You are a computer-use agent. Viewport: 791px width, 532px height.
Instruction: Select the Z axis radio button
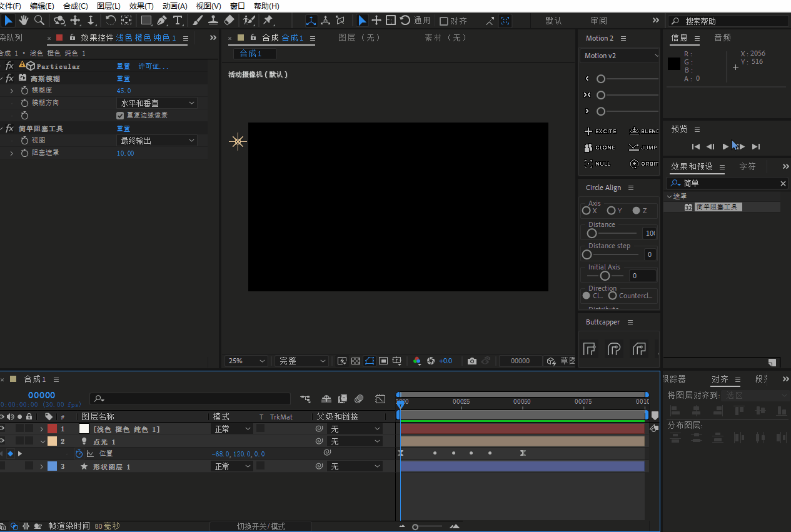coord(636,211)
